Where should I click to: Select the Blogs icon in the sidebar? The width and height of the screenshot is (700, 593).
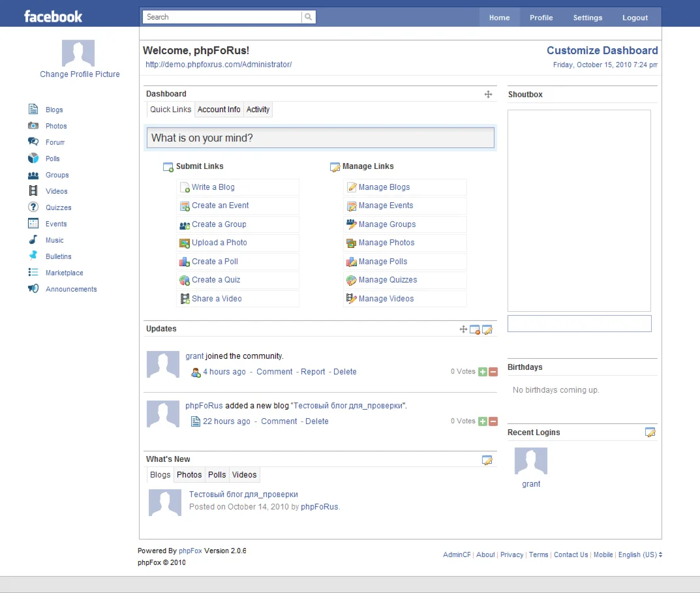(33, 109)
